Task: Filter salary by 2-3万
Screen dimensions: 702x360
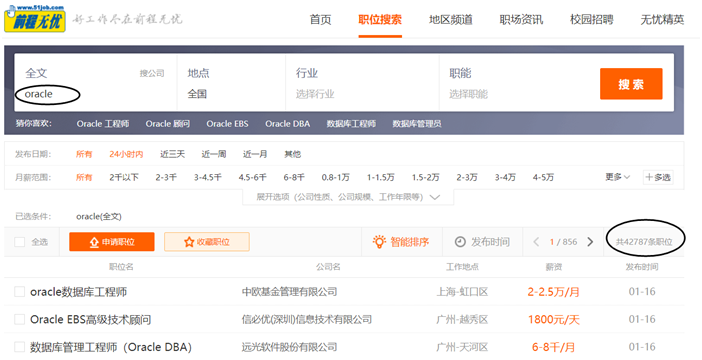Action: point(467,177)
